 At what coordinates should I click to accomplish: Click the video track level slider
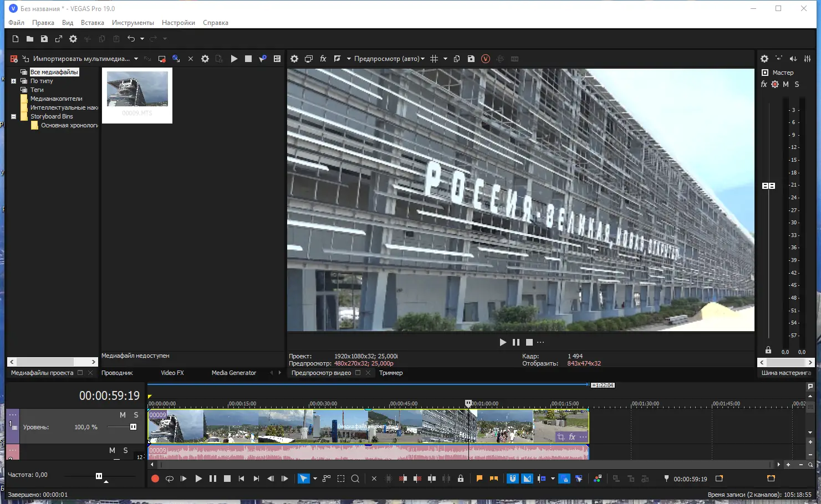(x=133, y=427)
